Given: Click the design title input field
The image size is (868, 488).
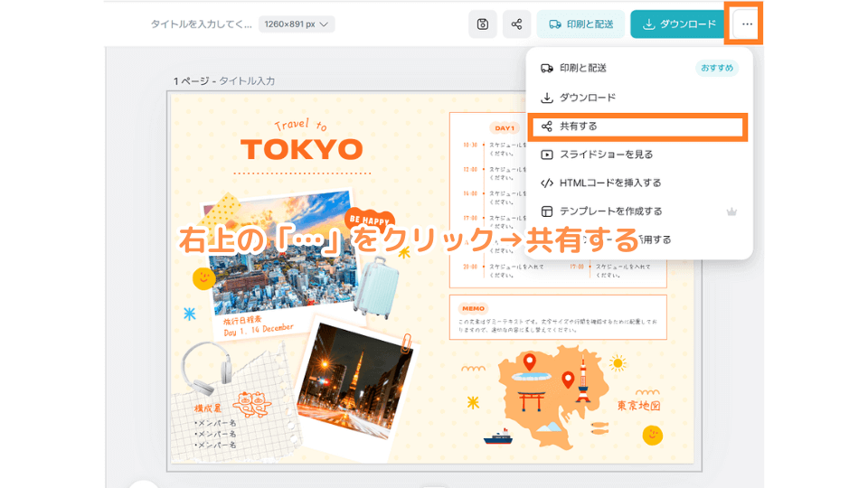Looking at the screenshot, I should coord(201,24).
